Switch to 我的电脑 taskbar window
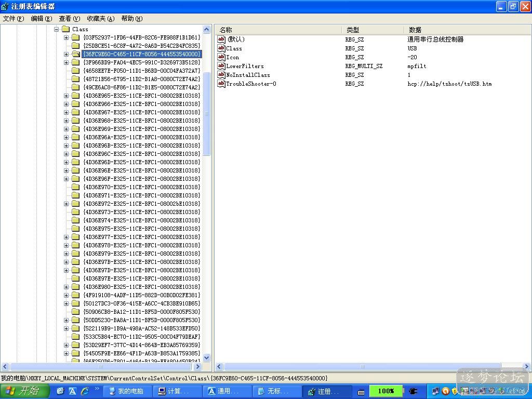 point(127,391)
